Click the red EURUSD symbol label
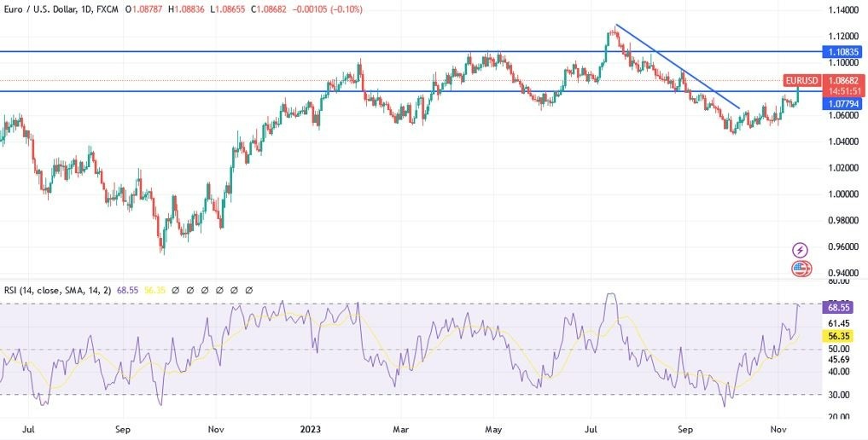Viewport: 868px width, 440px height. (x=801, y=81)
